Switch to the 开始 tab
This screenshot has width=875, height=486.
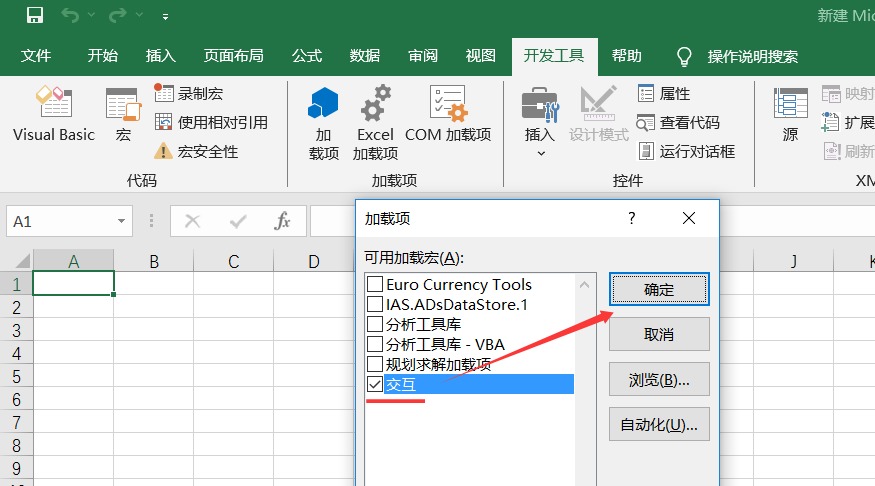pos(103,56)
